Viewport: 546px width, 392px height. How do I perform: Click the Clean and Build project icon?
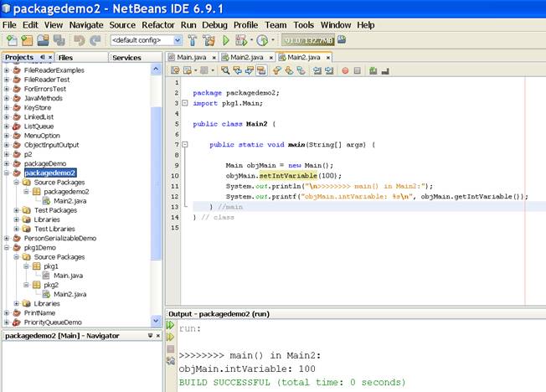[209, 40]
